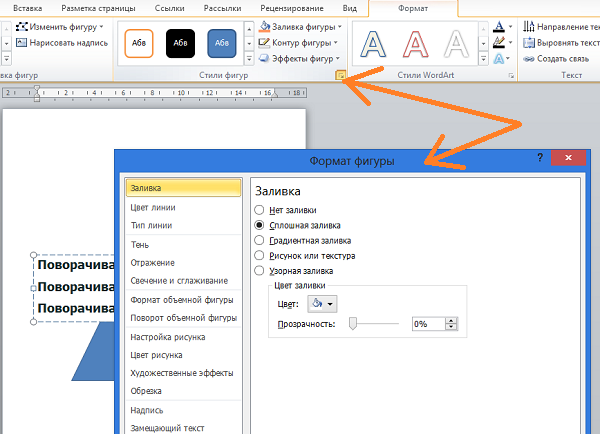
Task: Select the red outlined WordArt style
Action: click(x=416, y=44)
